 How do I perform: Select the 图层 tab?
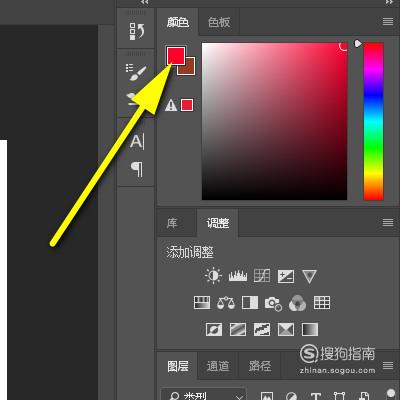point(178,366)
